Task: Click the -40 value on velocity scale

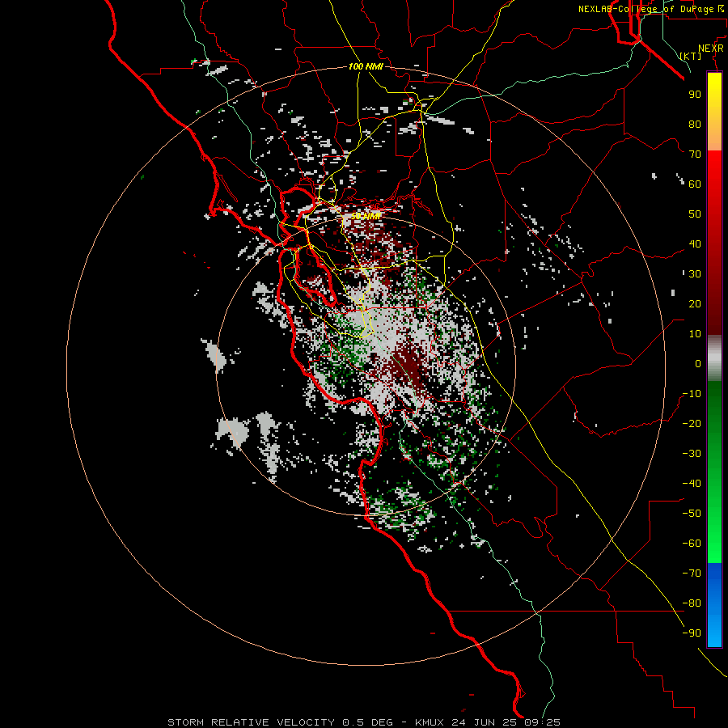Action: point(692,484)
